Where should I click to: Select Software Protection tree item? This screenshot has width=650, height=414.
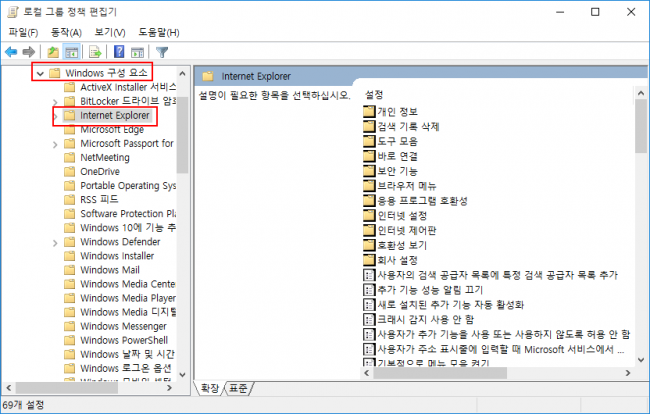[120, 214]
